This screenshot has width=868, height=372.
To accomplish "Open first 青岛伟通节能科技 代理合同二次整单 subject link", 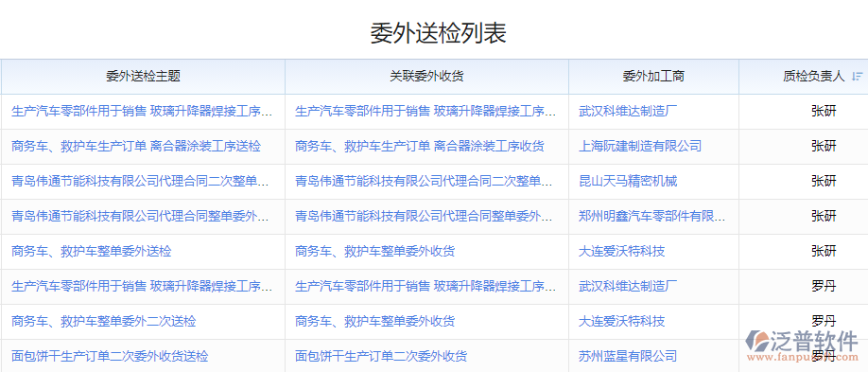I will point(141,182).
